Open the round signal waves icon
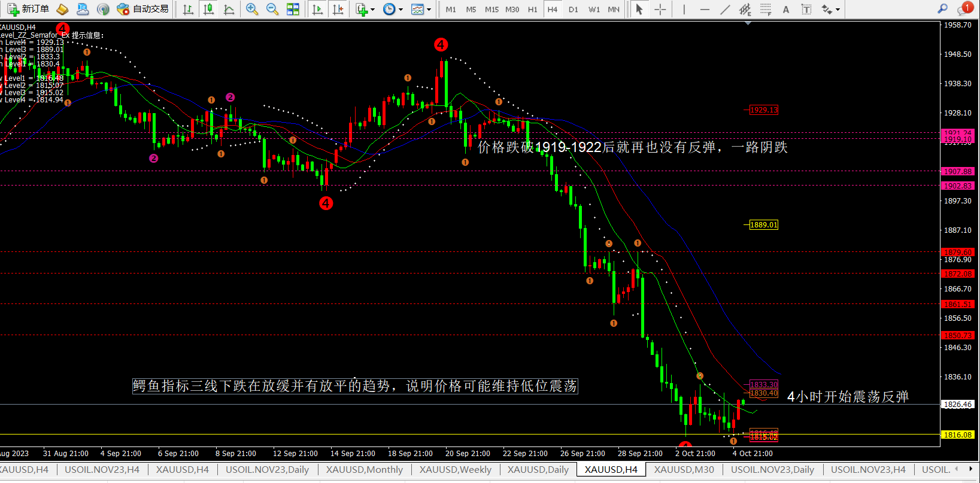 click(x=103, y=9)
